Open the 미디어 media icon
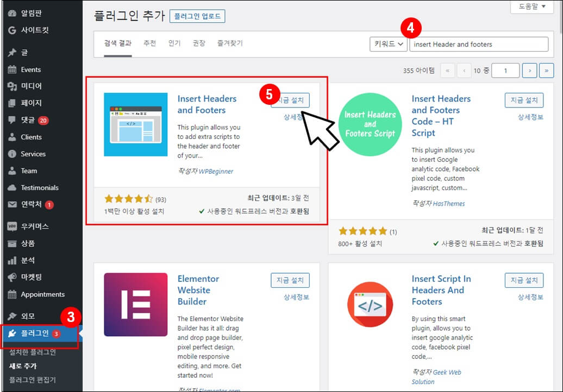 (x=12, y=86)
